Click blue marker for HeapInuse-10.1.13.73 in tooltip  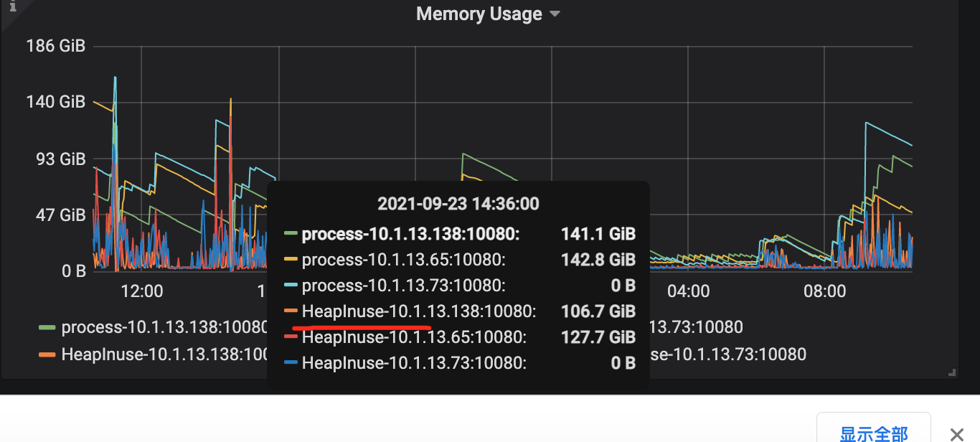291,363
